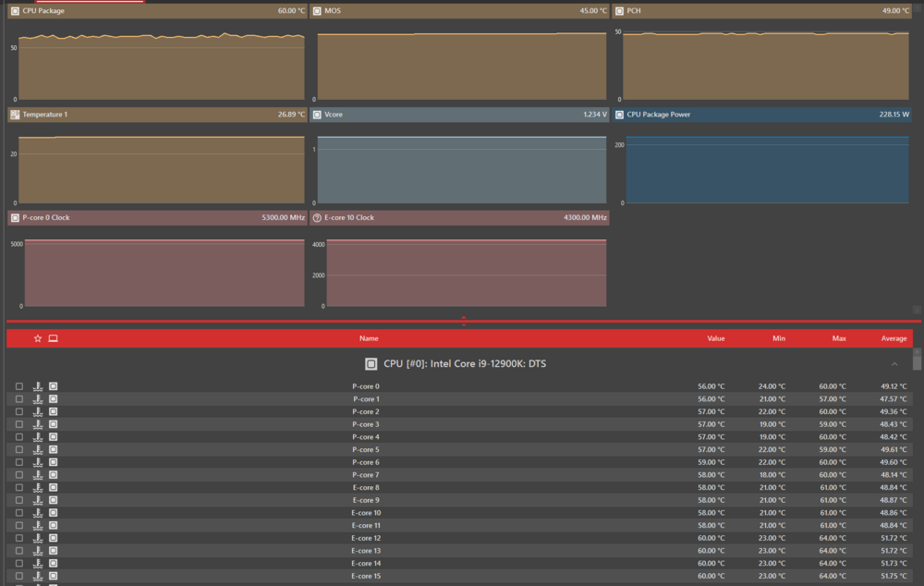Click the sensor list vertical scrollbar thumb
This screenshot has height=586, width=924.
(917, 361)
